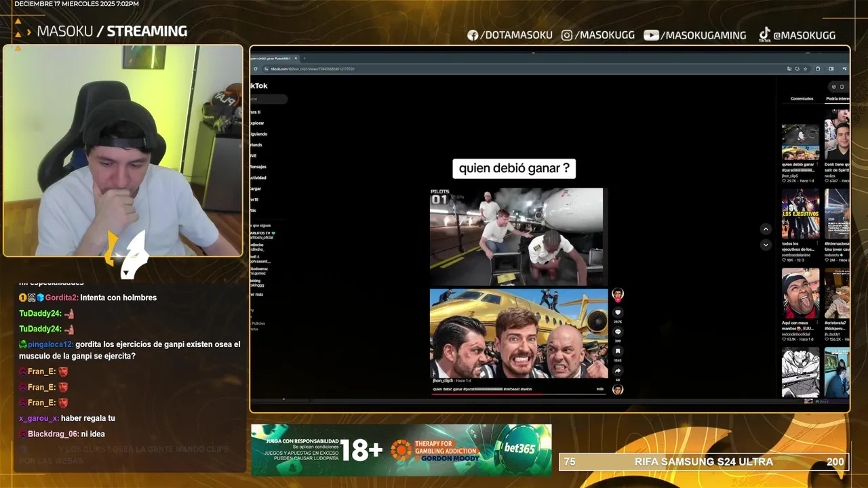The image size is (868, 488).
Task: Open the sound avatar below share icon
Action: point(618,389)
